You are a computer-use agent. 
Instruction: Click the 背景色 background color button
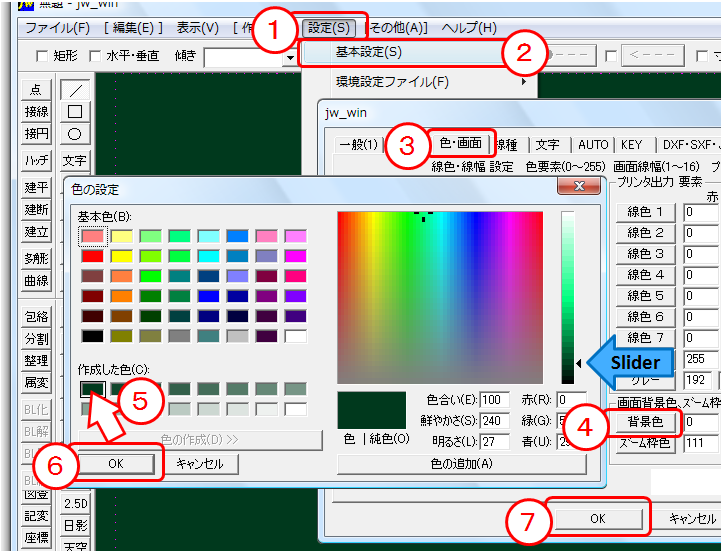point(645,422)
